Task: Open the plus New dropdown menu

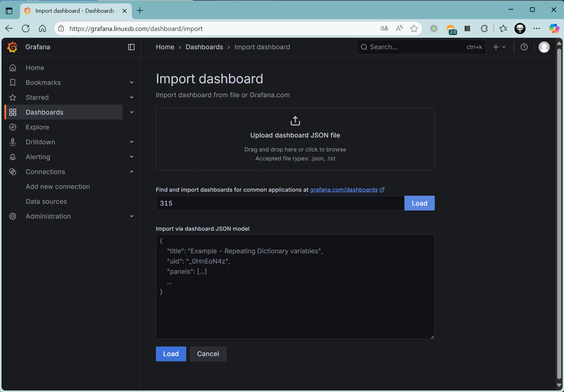Action: click(499, 47)
